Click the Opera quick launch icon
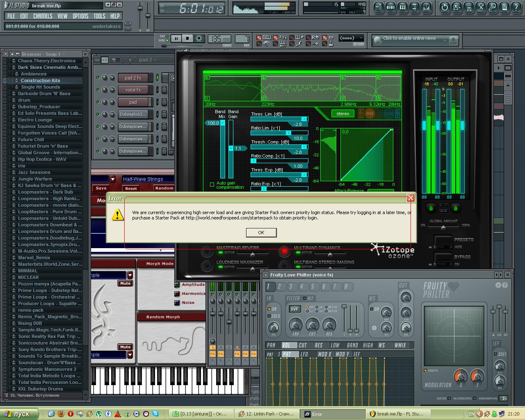 pos(71,414)
